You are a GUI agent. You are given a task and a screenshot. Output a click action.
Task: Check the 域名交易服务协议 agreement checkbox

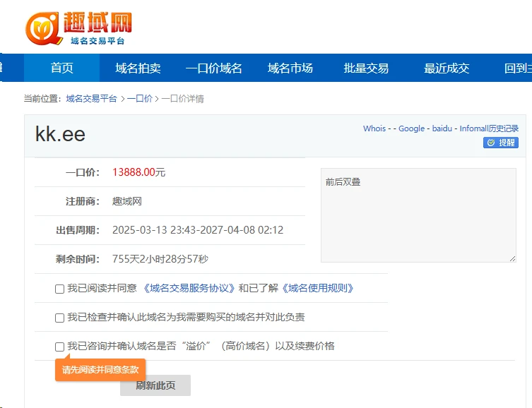(x=59, y=289)
